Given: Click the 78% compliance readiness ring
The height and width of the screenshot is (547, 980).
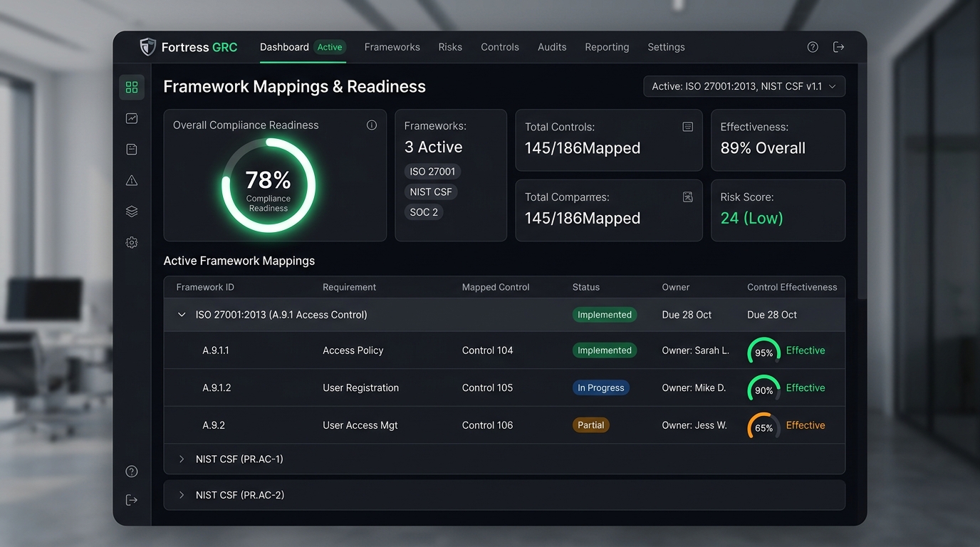Looking at the screenshot, I should pos(269,185).
